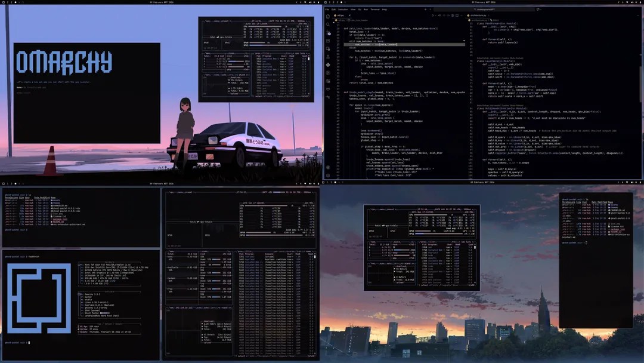Open the util.py tab close to the left
Image resolution: width=644 pixels, height=363 pixels.
340,16
